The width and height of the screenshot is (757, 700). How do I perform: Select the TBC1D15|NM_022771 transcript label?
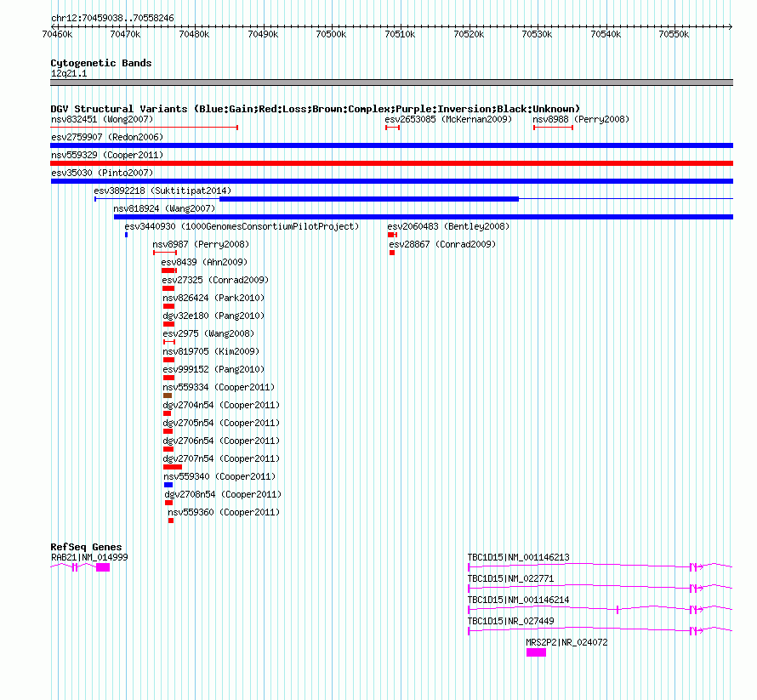coord(511,578)
